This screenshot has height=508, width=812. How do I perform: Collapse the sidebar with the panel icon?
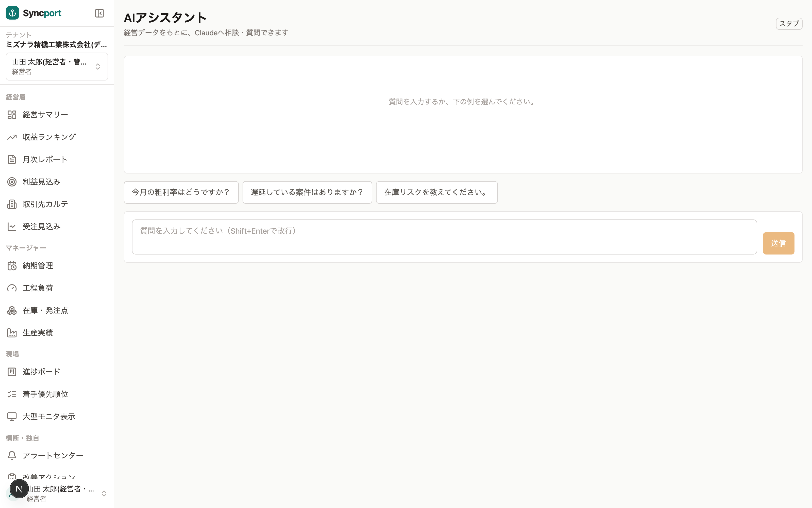[99, 13]
